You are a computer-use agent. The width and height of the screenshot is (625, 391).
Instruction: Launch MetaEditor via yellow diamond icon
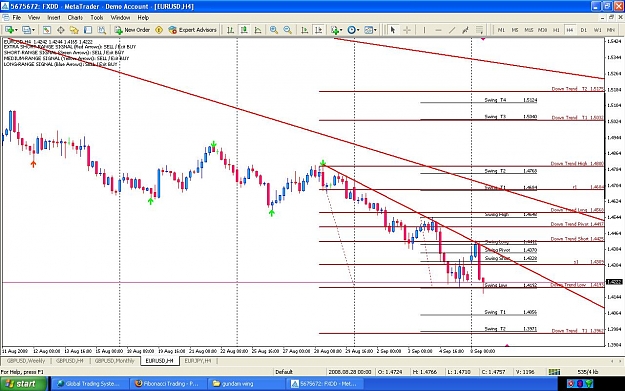pos(159,30)
